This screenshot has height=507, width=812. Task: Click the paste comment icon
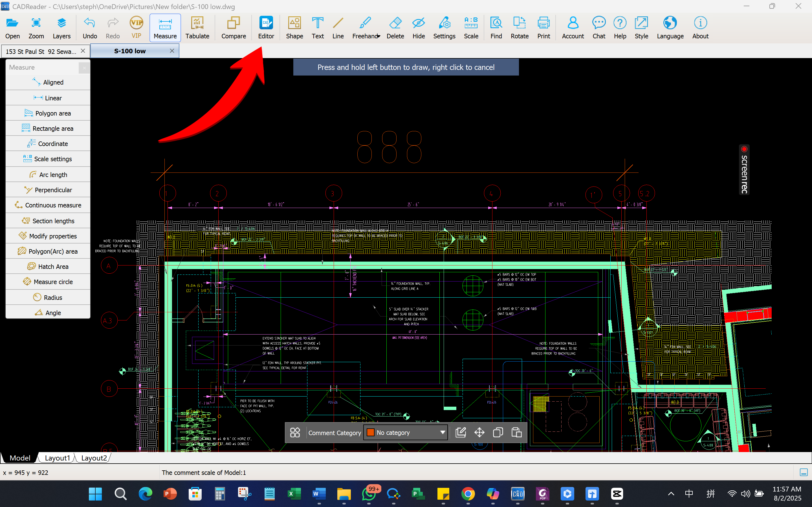point(516,433)
